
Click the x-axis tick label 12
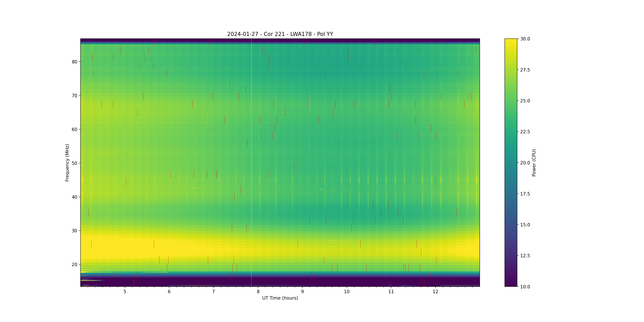point(436,292)
